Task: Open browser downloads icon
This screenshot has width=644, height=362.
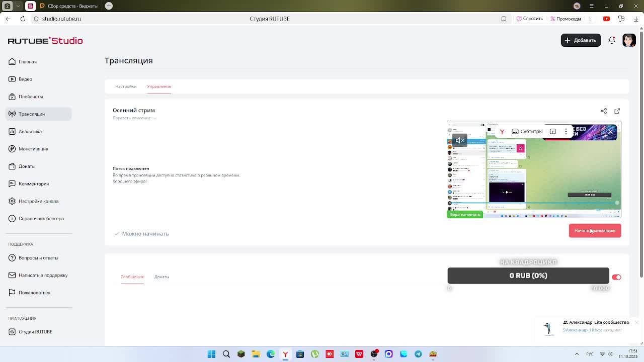Action: [636, 19]
